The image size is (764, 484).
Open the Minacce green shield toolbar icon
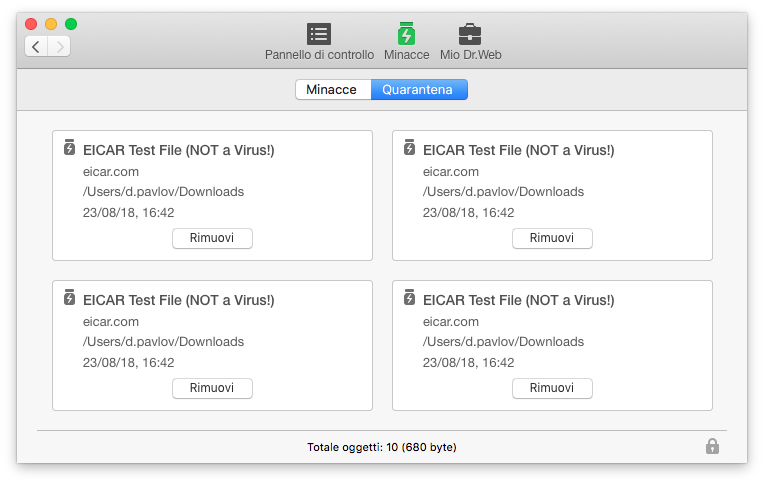tap(406, 34)
